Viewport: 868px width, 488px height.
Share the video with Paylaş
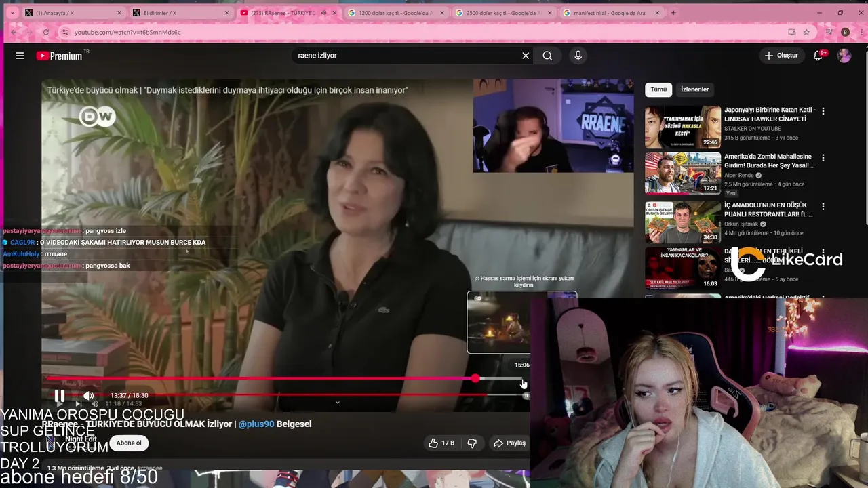509,443
